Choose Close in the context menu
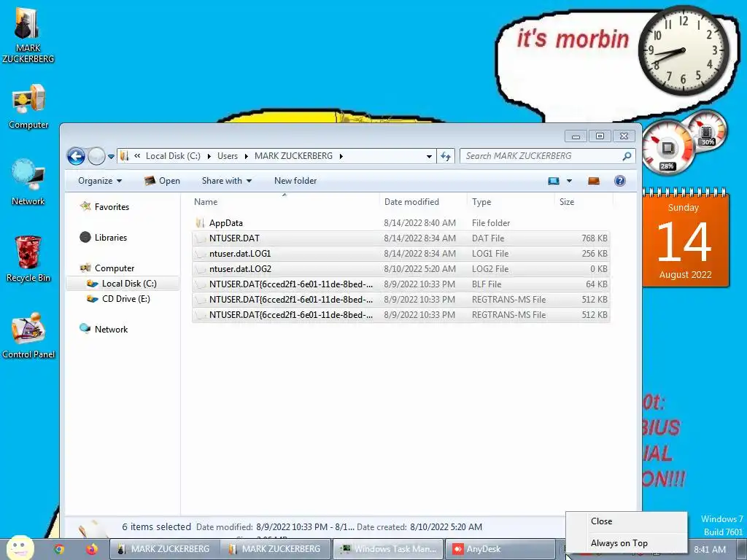The image size is (747, 560). (627, 521)
